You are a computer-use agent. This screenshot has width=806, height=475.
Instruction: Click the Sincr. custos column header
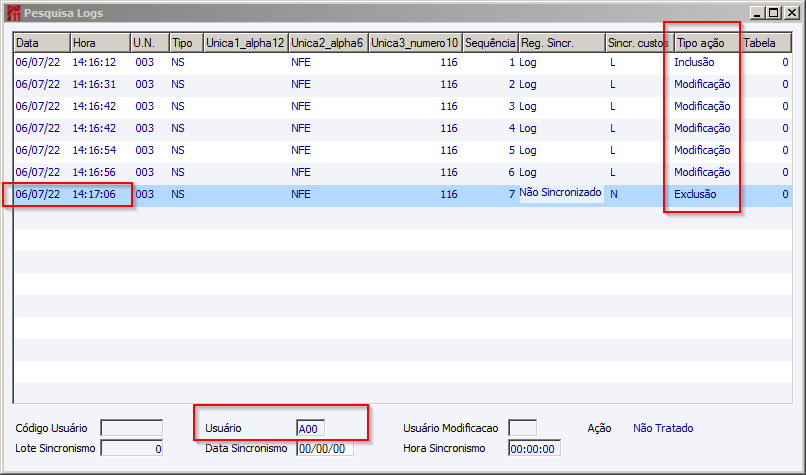(x=640, y=43)
